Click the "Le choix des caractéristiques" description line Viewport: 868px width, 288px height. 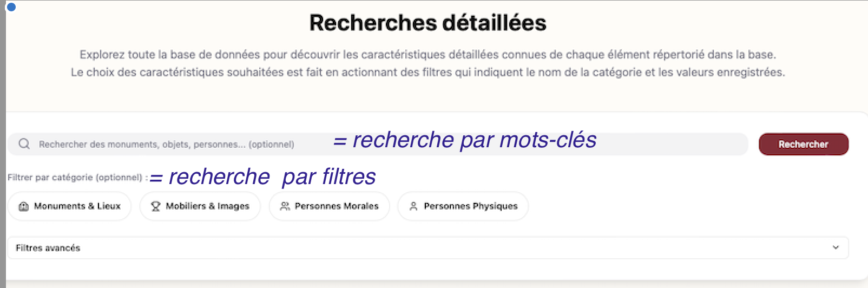[428, 73]
